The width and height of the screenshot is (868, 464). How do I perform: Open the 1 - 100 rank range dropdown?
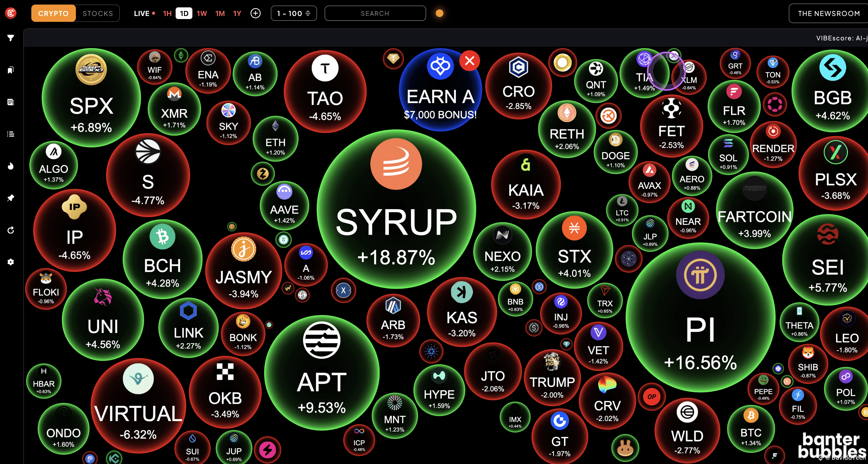click(x=294, y=13)
